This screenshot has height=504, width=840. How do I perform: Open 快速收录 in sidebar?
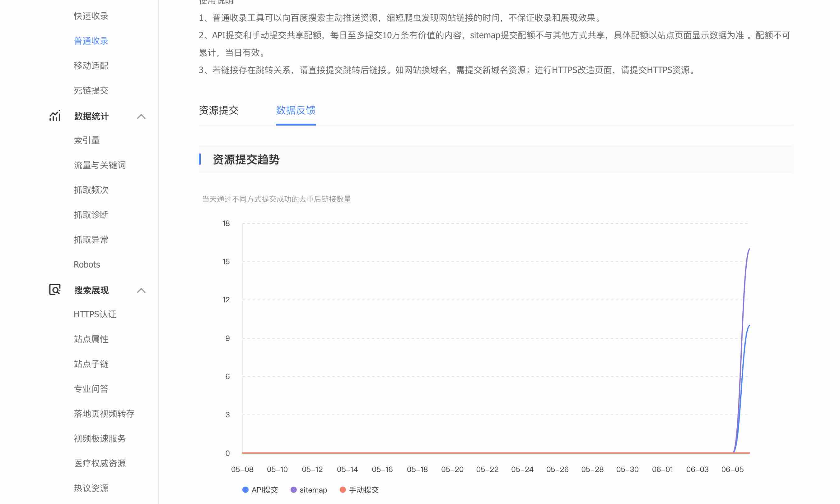tap(91, 16)
